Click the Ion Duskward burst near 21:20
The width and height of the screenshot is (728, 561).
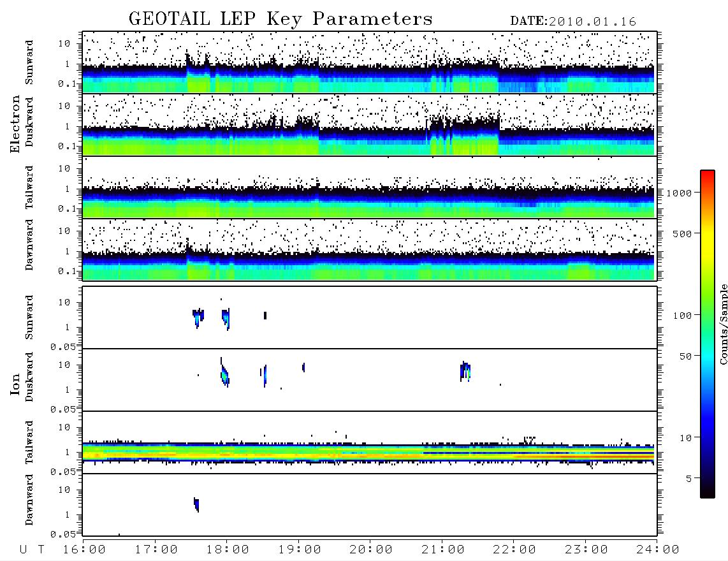click(465, 372)
